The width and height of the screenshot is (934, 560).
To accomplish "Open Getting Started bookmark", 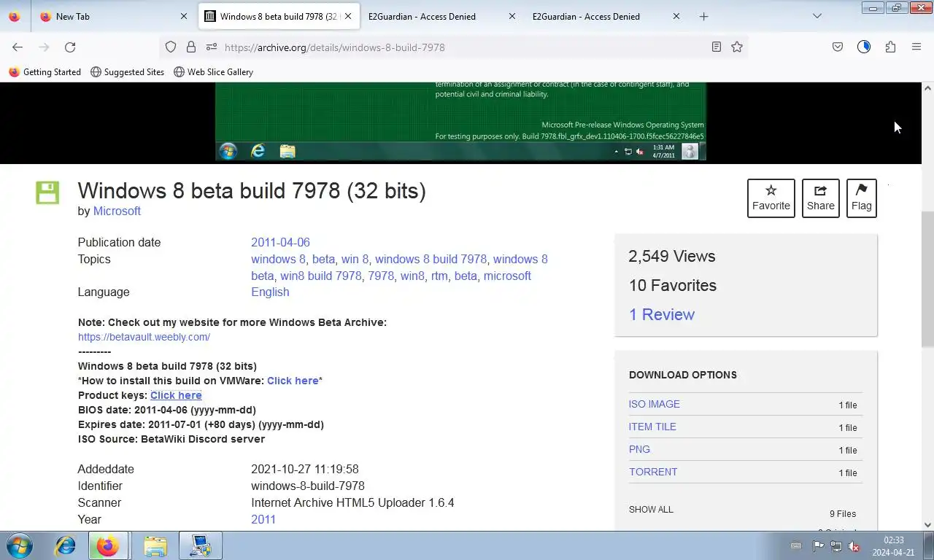I will (45, 72).
